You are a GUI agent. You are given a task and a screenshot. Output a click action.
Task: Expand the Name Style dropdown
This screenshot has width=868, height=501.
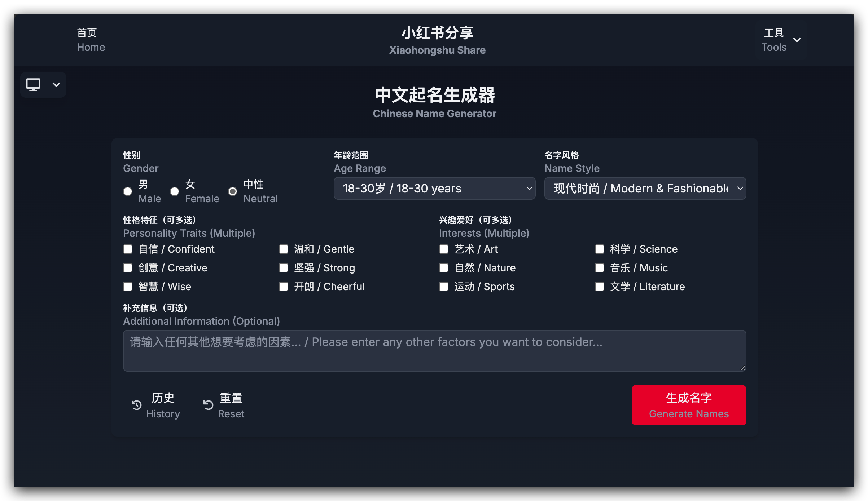tap(645, 188)
